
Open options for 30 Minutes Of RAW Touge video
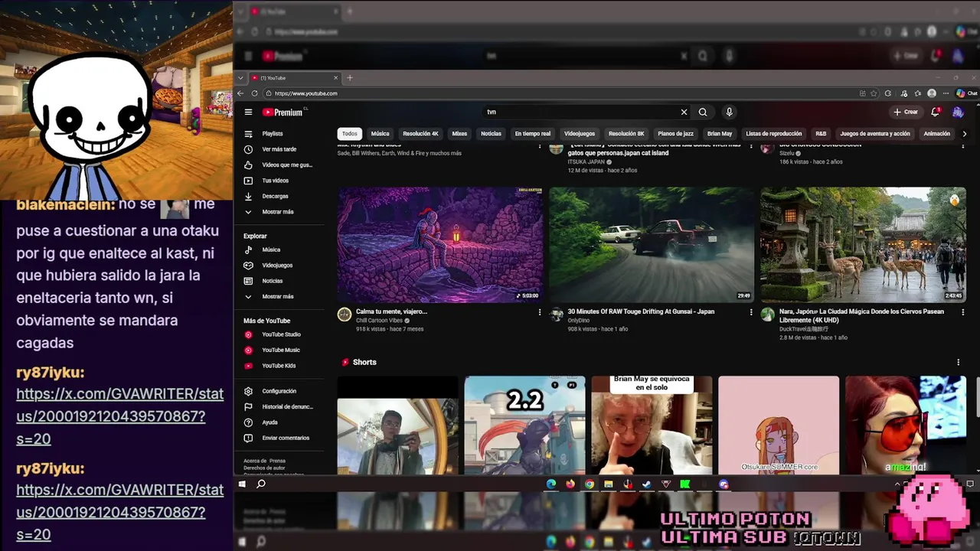pyautogui.click(x=751, y=312)
